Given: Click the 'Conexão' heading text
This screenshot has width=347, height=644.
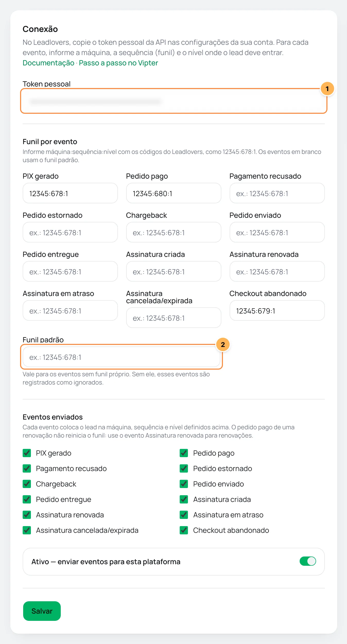Looking at the screenshot, I should click(40, 29).
